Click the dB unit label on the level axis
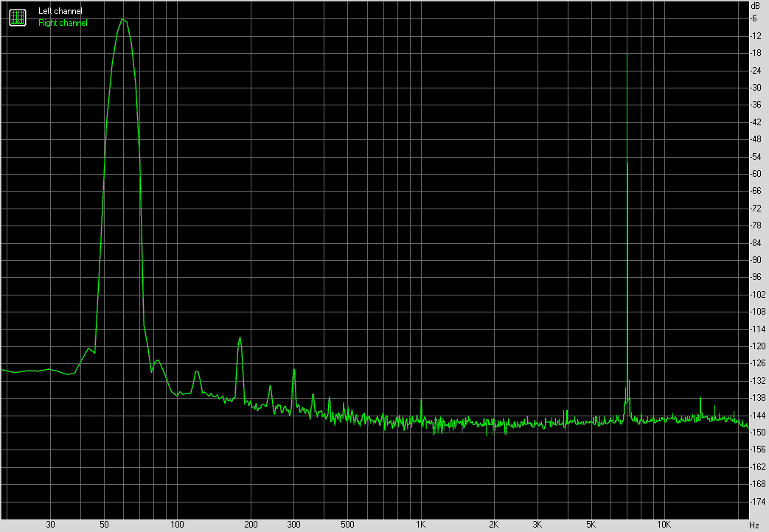The image size is (769, 532). (755, 6)
